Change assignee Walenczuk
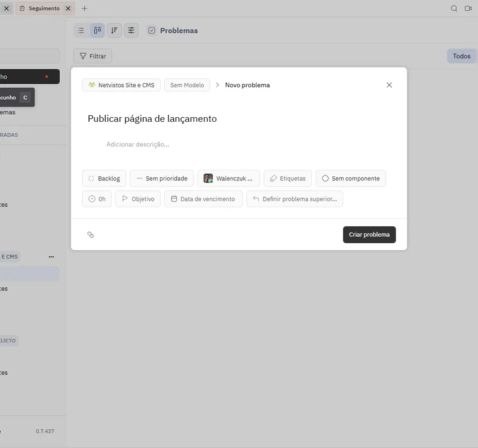The image size is (478, 448). pos(229,178)
